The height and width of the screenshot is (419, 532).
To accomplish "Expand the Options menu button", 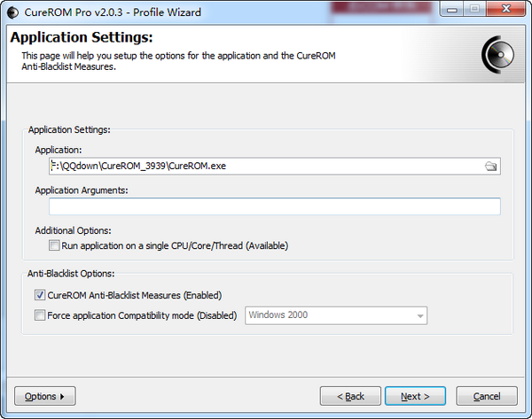I will [45, 396].
